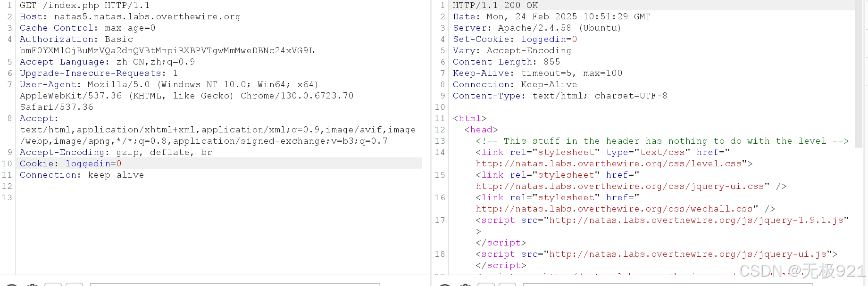
Task: Select the base64 credential string starting bmF0YXM1
Action: 167,50
